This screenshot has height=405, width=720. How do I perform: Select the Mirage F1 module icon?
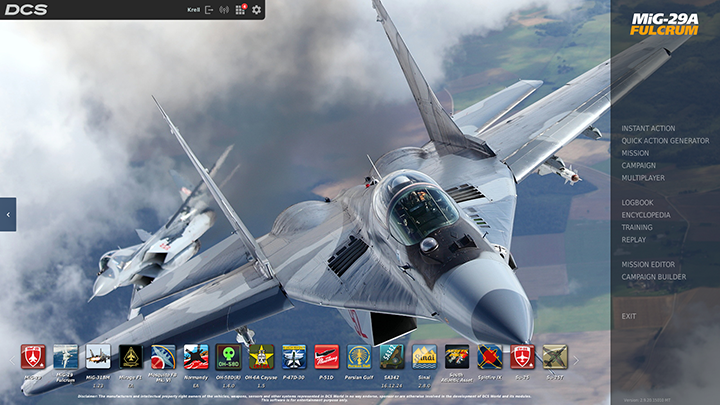[x=131, y=357]
